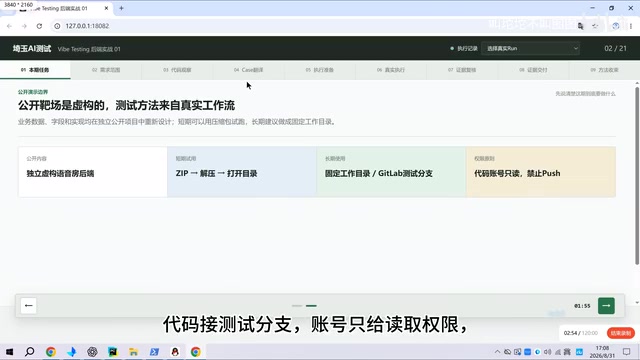Open the browser profile avatar icon

(616, 26)
